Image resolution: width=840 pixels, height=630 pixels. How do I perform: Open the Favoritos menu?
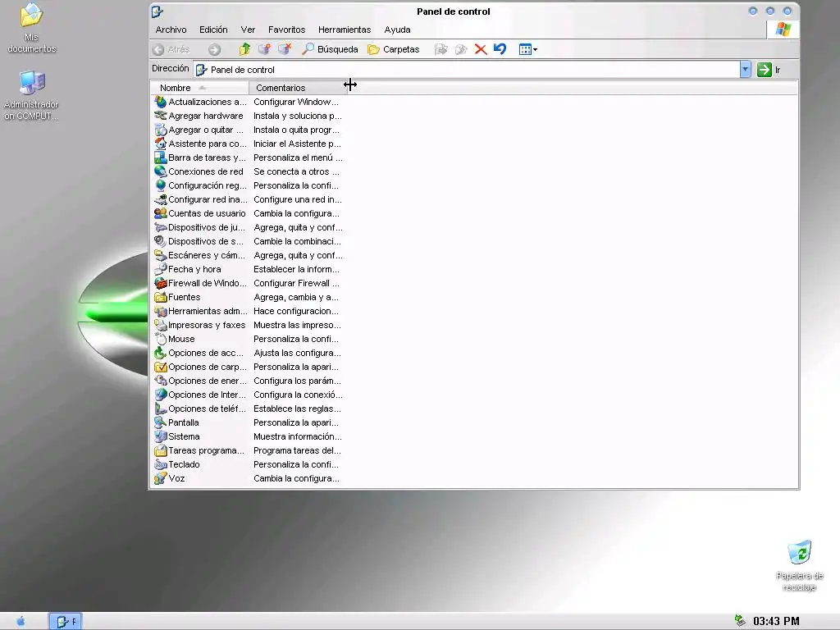point(286,30)
